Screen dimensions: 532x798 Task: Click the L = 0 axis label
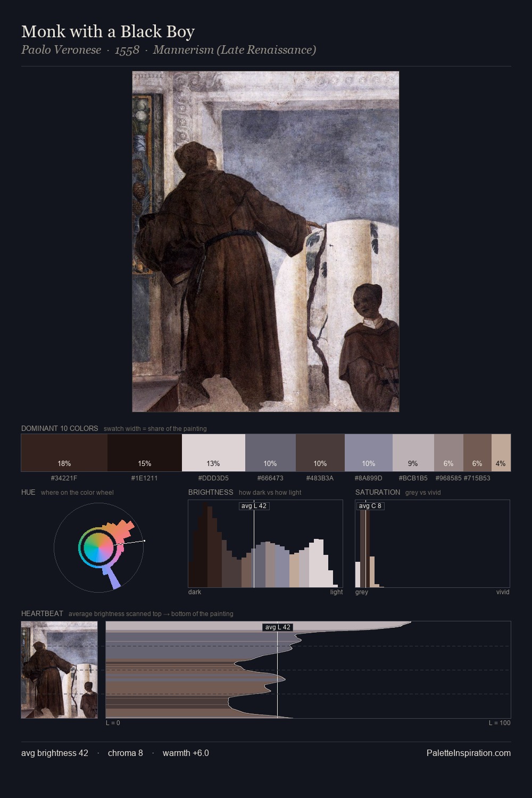click(113, 723)
